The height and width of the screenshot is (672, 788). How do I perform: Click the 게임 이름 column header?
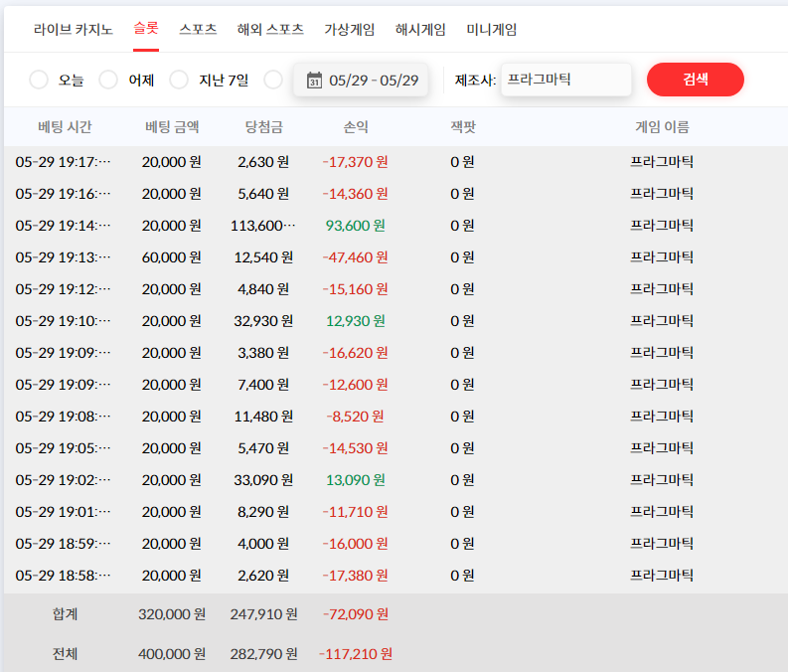pos(663,126)
